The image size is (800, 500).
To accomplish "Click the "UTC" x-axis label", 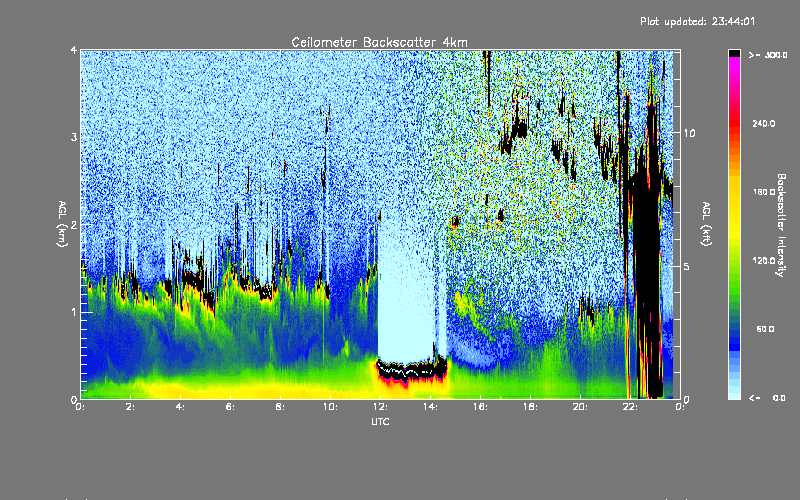I will coord(380,421).
